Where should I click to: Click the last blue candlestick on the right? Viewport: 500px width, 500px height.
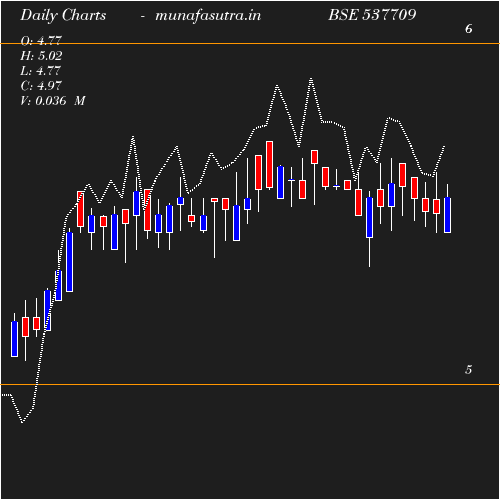447,215
